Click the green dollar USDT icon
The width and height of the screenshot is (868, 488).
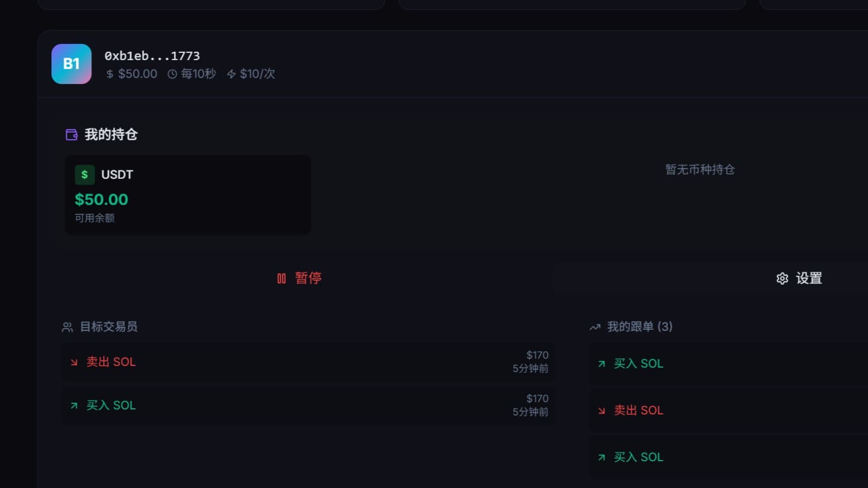(x=85, y=175)
